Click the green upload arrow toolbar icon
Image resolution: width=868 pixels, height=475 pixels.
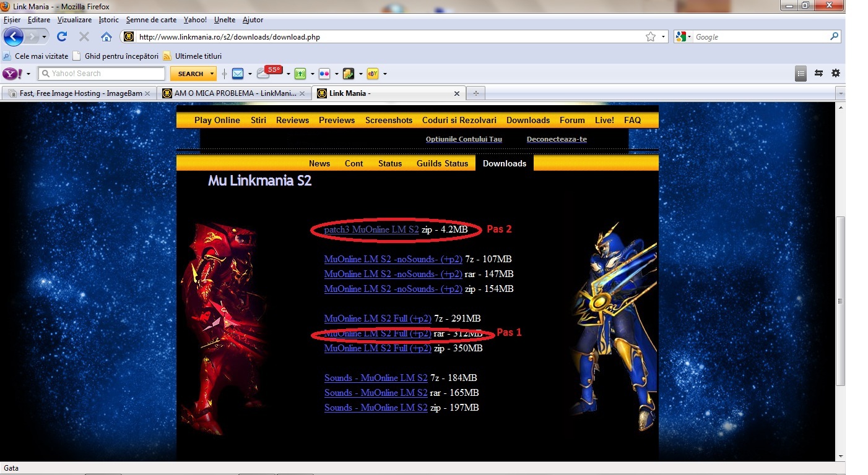(x=300, y=74)
